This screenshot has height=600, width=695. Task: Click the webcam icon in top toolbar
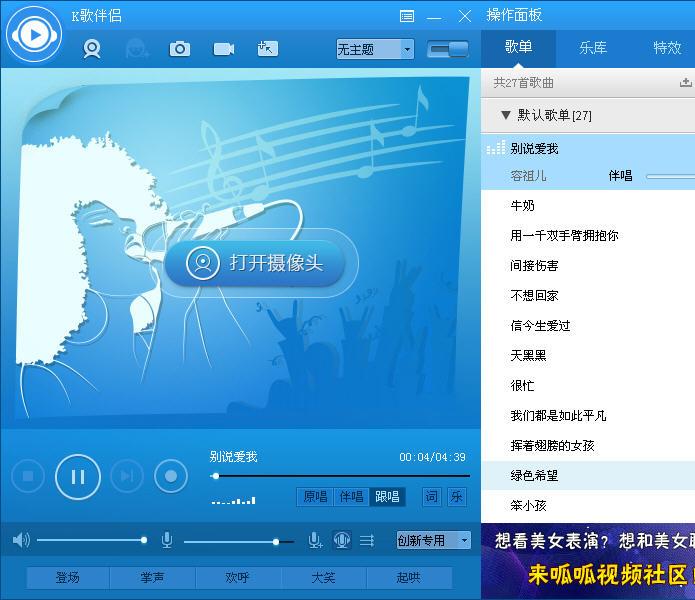click(x=92, y=49)
